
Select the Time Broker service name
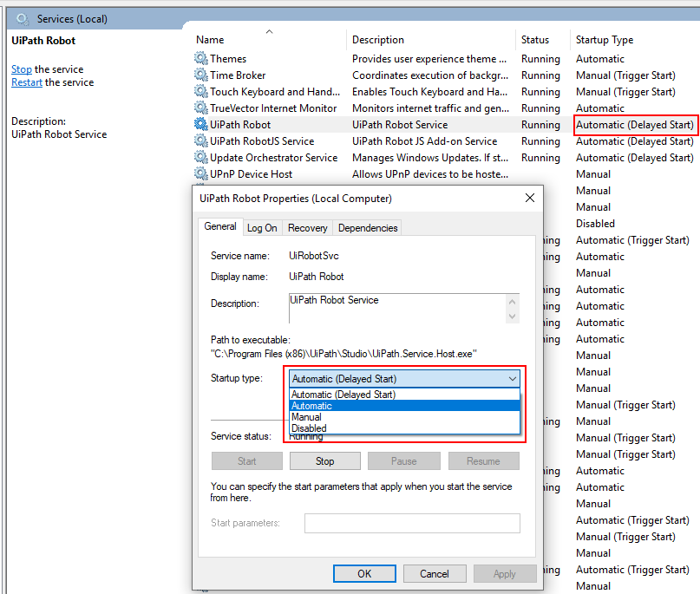coord(238,75)
